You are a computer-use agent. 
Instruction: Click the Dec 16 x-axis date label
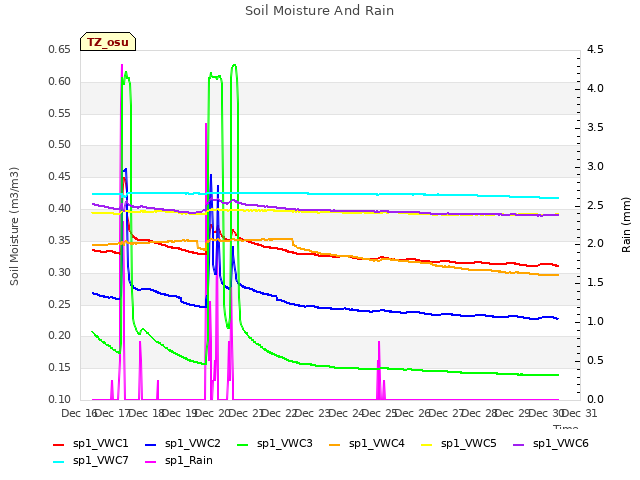79,414
